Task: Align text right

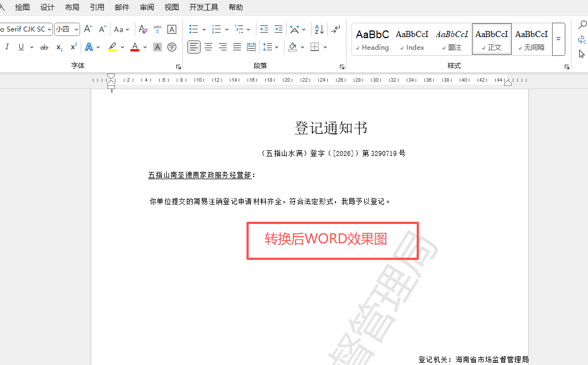Action: coord(222,47)
